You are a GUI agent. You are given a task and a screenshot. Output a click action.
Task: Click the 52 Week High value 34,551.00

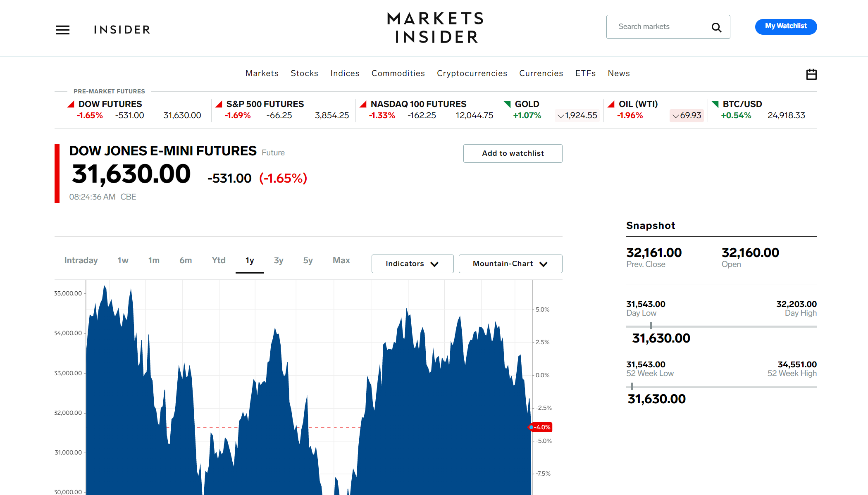(x=797, y=364)
